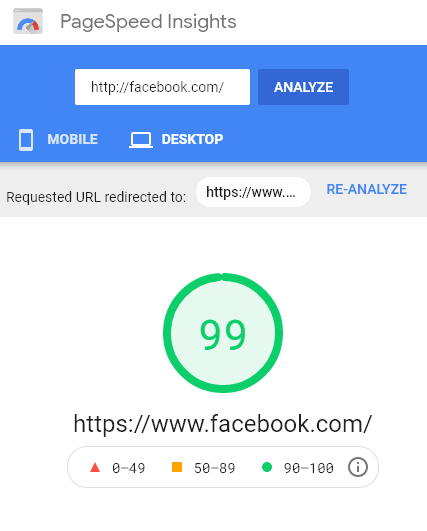Click the redirected URL pill https://www....
The width and height of the screenshot is (427, 531).
pyautogui.click(x=253, y=192)
